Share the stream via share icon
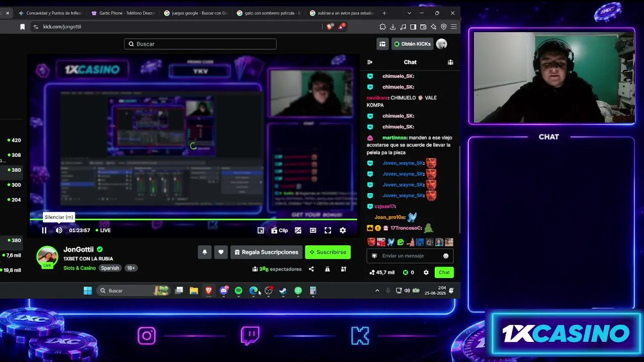The image size is (644, 362). [x=311, y=269]
